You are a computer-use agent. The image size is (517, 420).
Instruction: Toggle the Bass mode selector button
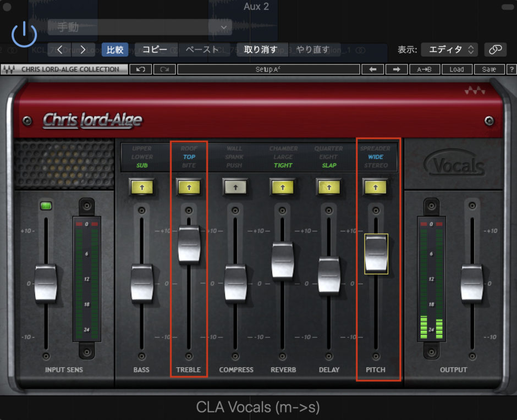pos(142,187)
